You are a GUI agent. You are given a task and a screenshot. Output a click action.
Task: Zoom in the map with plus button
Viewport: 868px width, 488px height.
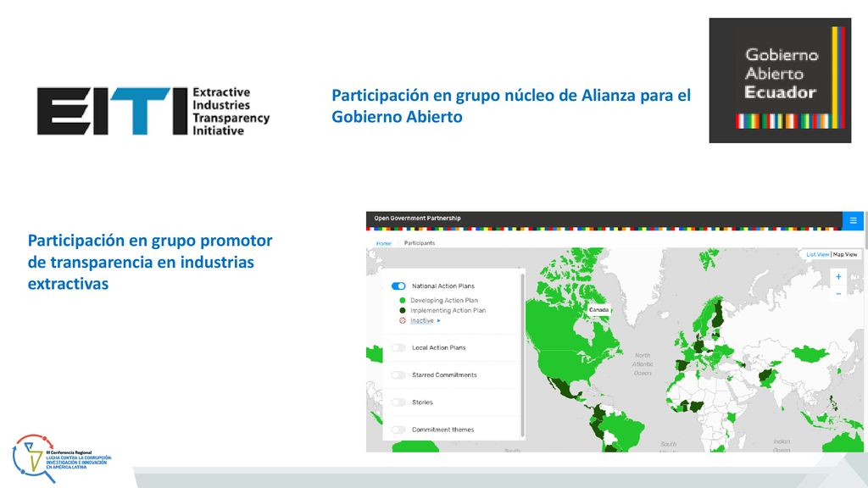pyautogui.click(x=838, y=277)
